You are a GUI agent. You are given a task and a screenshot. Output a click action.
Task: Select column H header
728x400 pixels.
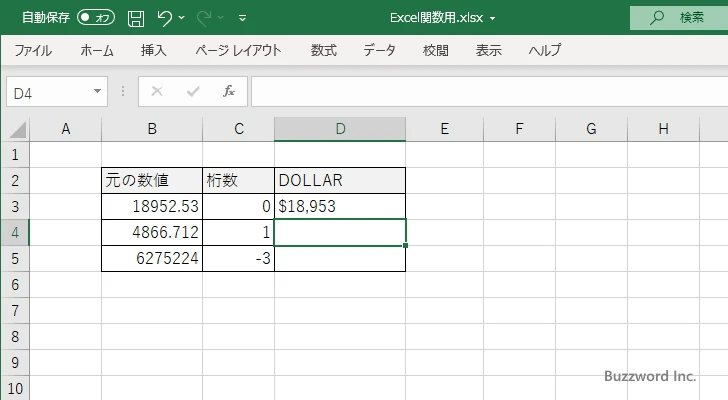coord(663,129)
